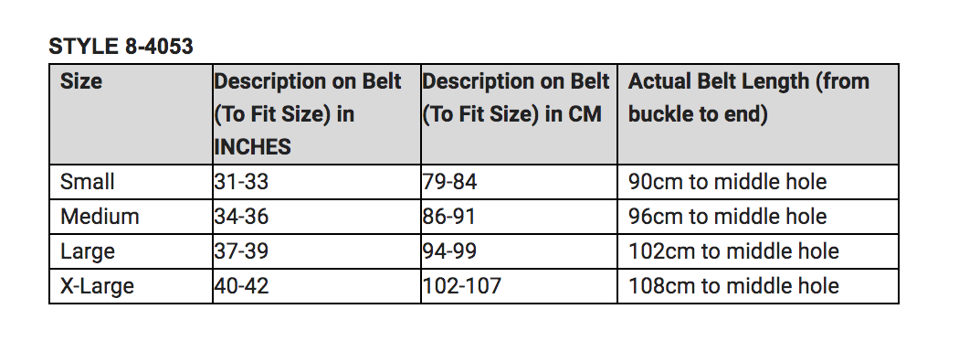Click the 96cm to middle hole cell
980x341 pixels.
pos(758,217)
